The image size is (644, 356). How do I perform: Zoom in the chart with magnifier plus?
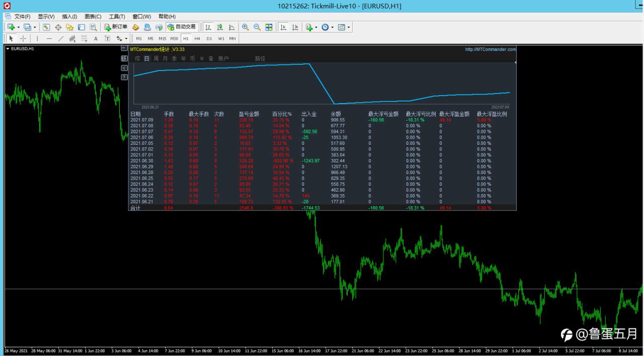(x=245, y=27)
